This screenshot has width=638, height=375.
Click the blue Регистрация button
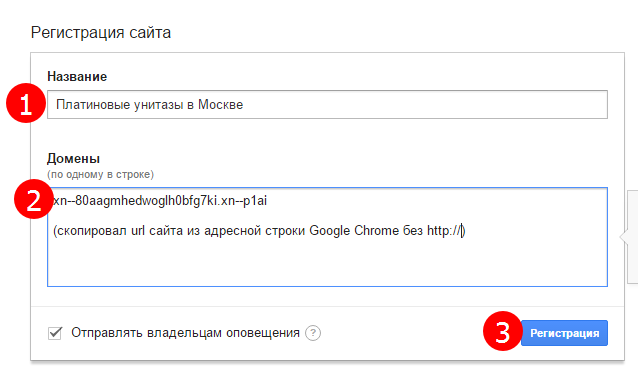pyautogui.click(x=564, y=333)
